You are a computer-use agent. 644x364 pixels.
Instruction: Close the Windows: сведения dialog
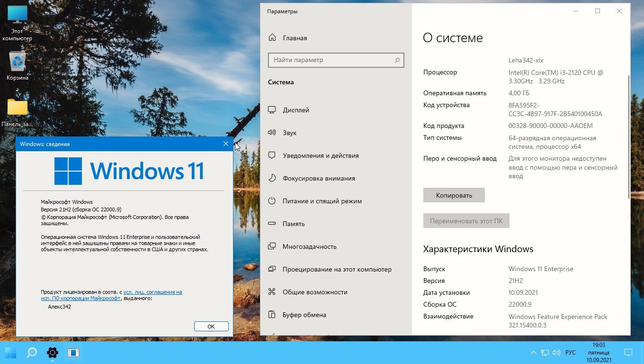click(x=225, y=144)
